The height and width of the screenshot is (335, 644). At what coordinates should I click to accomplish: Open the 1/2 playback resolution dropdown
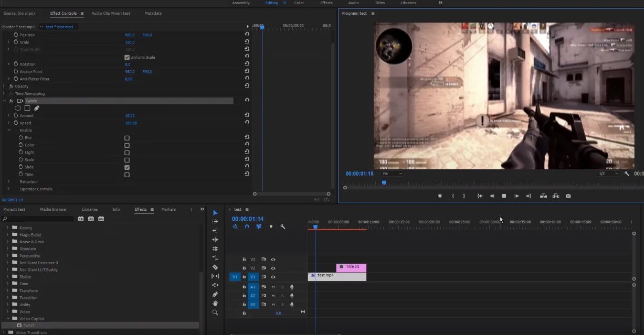click(609, 174)
